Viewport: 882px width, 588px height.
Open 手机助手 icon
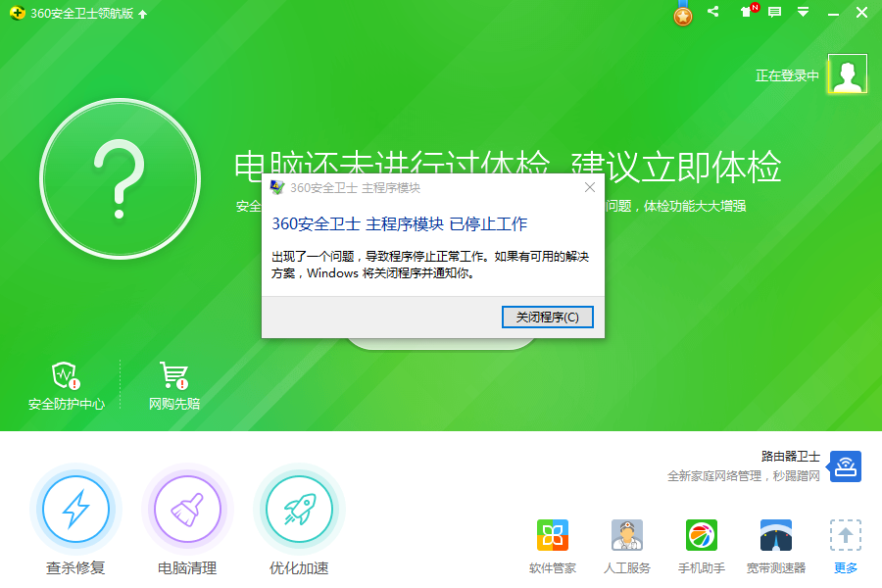click(702, 535)
